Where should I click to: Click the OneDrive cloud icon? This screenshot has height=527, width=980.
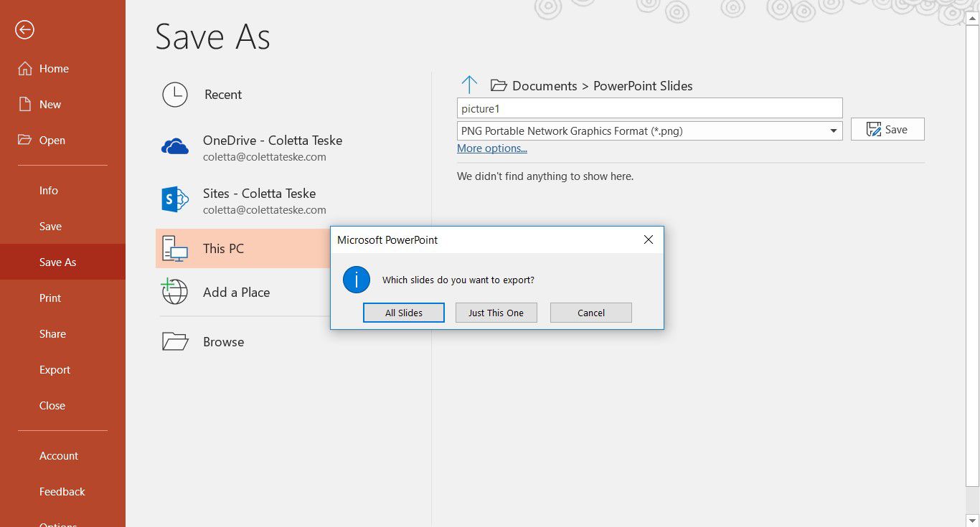click(x=175, y=147)
